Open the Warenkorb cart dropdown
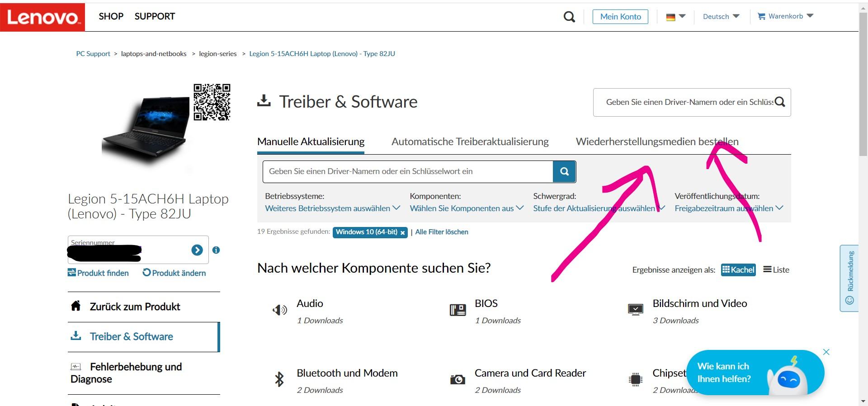 coord(785,16)
